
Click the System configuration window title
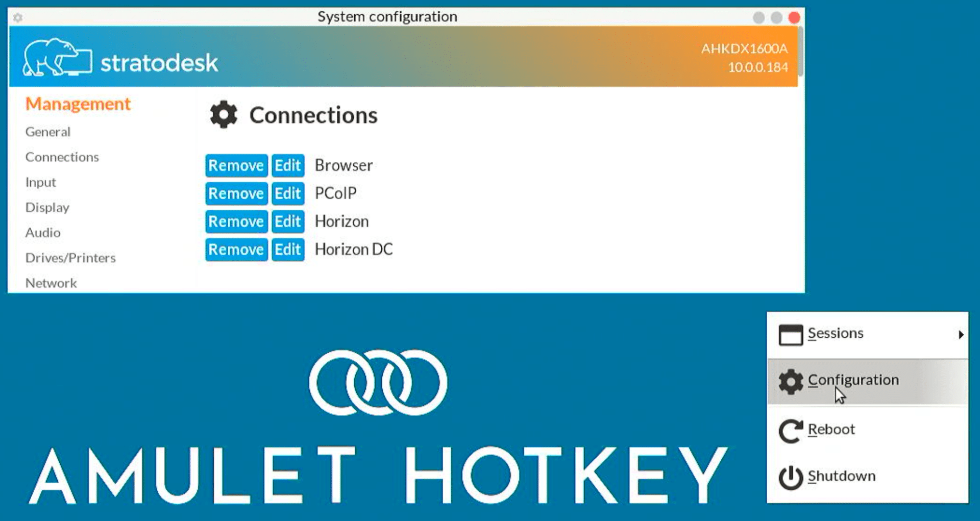(387, 17)
